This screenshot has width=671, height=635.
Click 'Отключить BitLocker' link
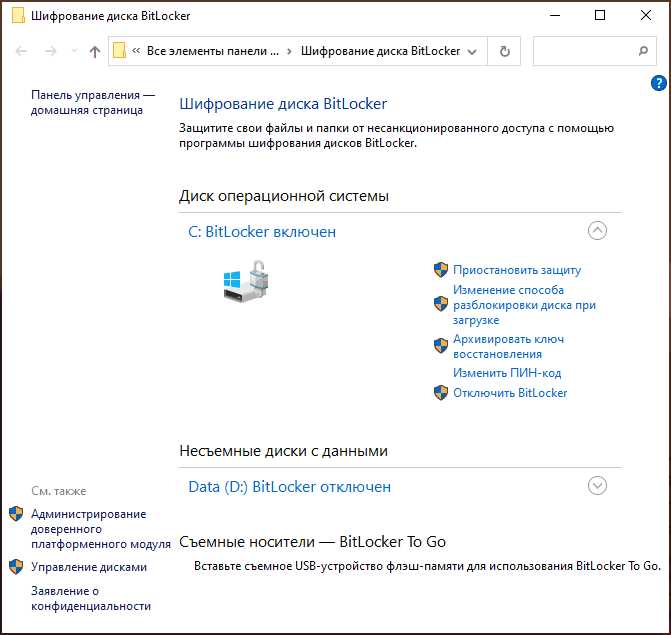coord(510,393)
